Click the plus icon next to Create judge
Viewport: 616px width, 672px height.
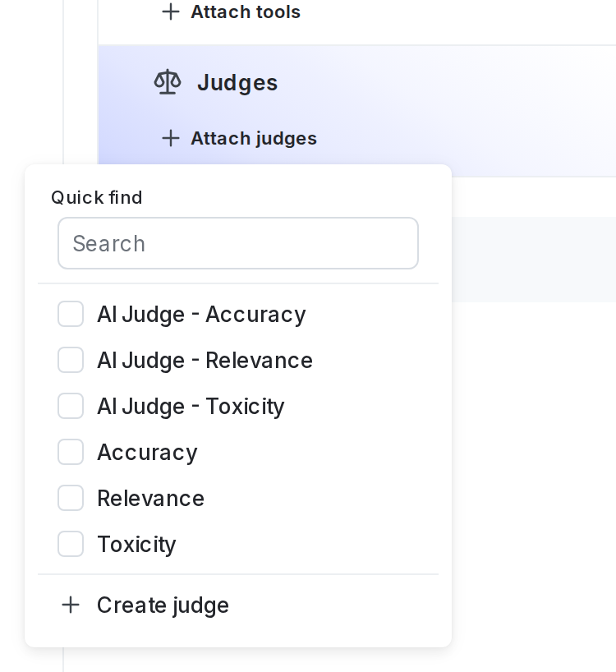point(71,605)
